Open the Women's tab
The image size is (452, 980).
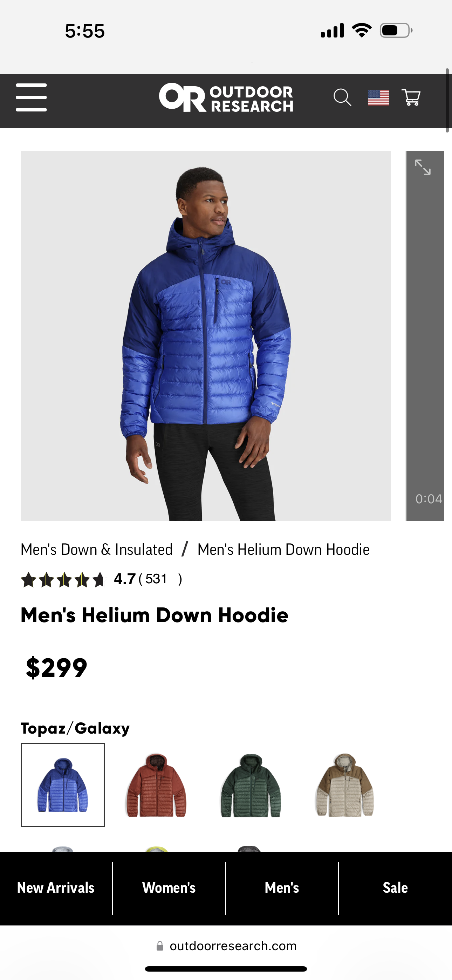[x=169, y=888]
